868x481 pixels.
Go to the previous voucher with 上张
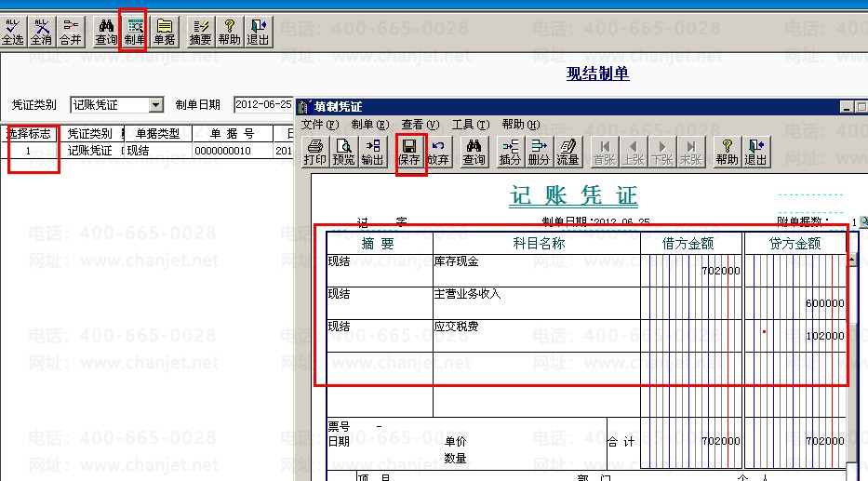pos(634,153)
